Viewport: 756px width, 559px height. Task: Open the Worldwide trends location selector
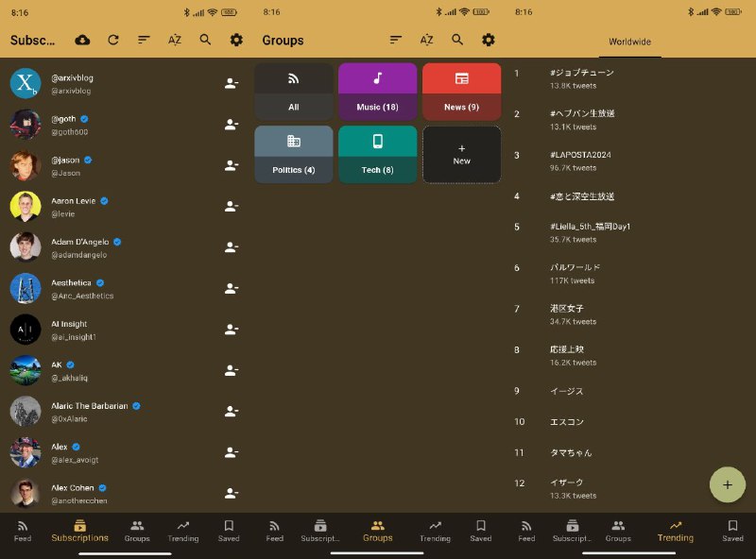pyautogui.click(x=630, y=41)
